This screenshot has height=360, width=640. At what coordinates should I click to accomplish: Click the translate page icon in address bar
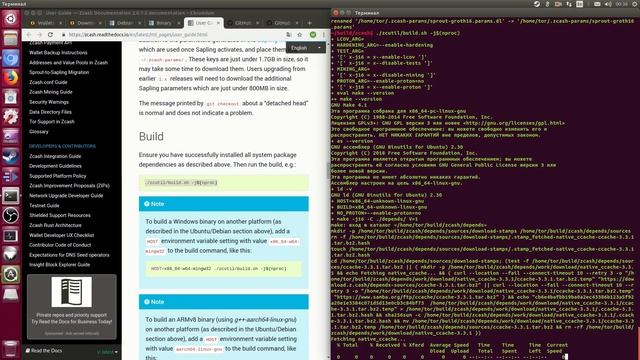tap(289, 35)
